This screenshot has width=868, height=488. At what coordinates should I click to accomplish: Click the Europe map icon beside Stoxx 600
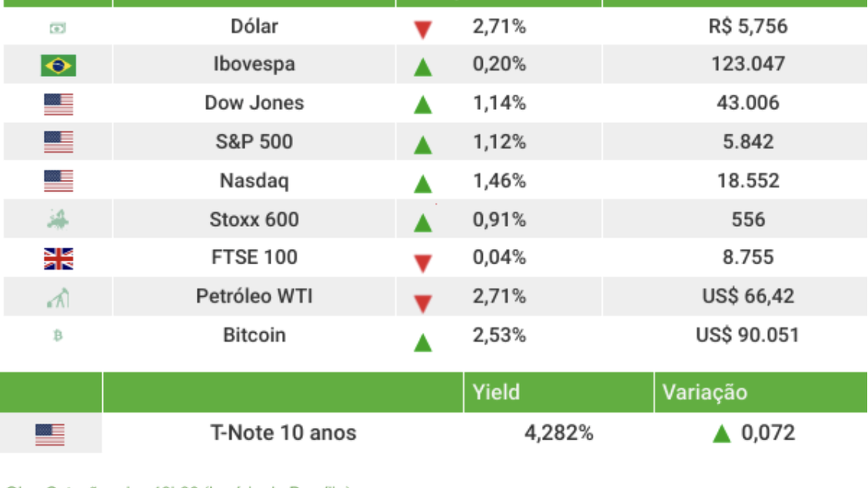pos(58,220)
